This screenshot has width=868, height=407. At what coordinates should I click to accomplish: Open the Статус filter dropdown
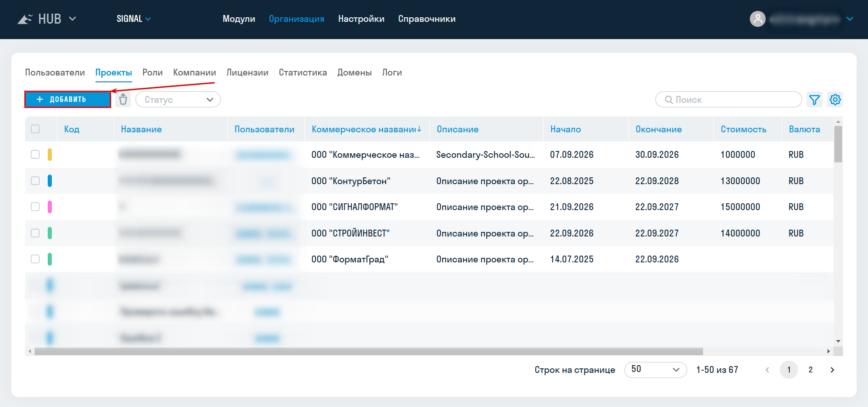click(178, 100)
